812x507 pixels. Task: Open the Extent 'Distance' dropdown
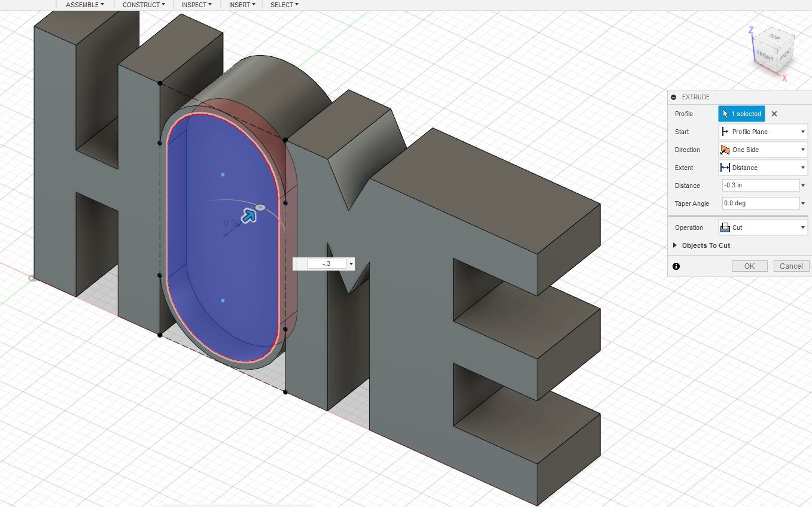[763, 168]
